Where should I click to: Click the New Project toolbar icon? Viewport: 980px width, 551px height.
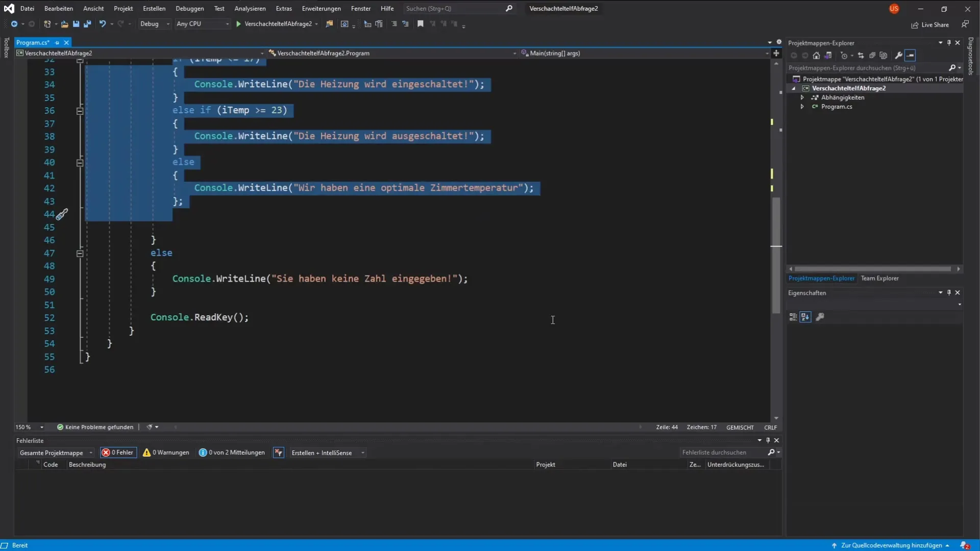click(47, 24)
